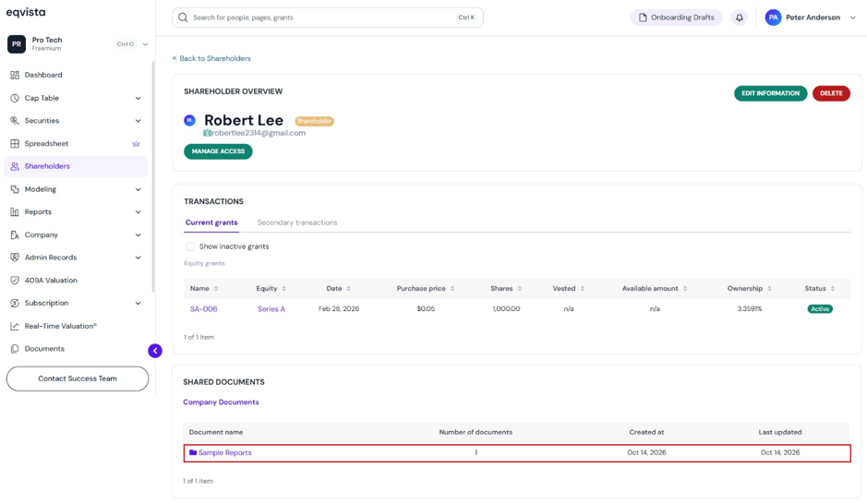Click the Subscription icon in sidebar

[15, 303]
